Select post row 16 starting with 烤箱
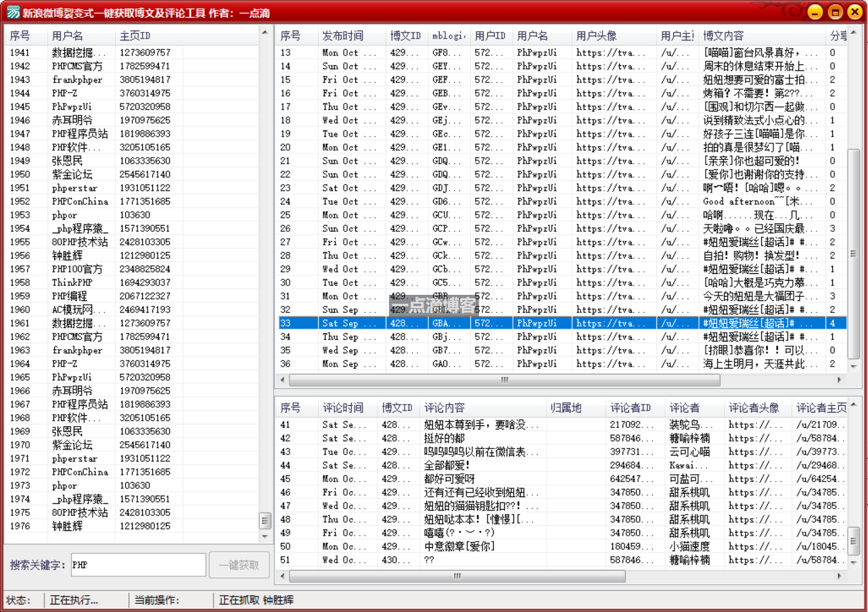 (x=562, y=93)
